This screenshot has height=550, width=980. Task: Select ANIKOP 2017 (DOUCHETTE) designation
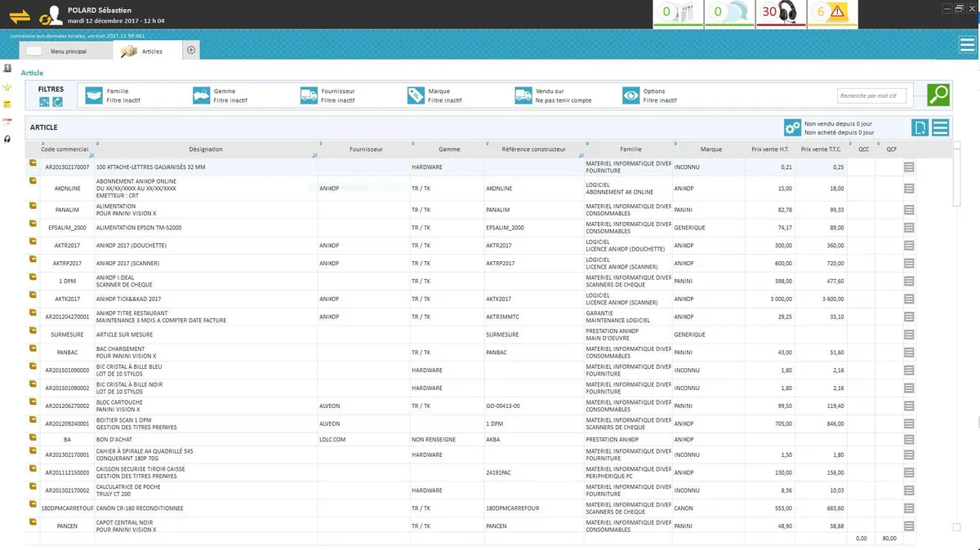coord(206,246)
